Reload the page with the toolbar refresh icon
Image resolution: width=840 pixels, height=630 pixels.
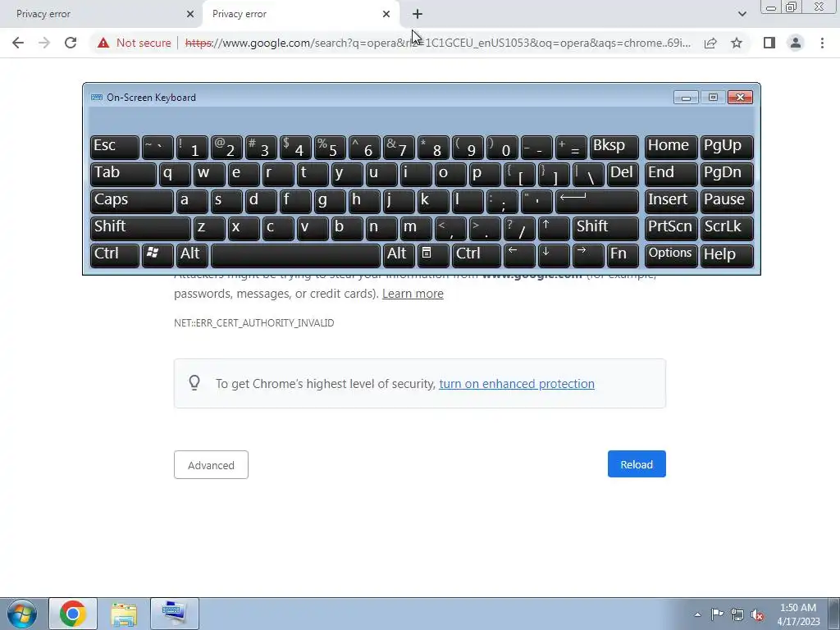click(71, 43)
